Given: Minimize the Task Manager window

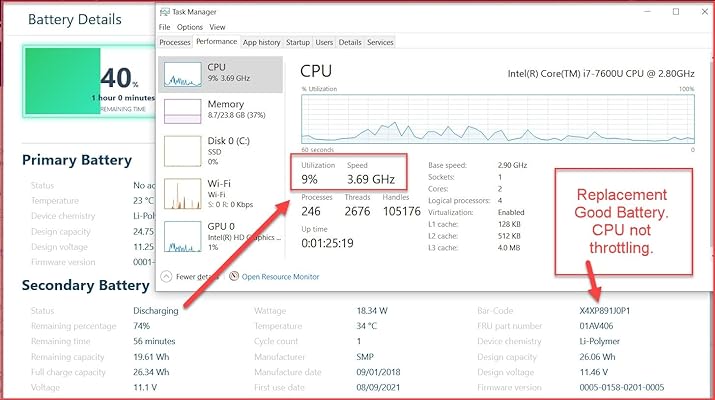Looking at the screenshot, I should (647, 12).
